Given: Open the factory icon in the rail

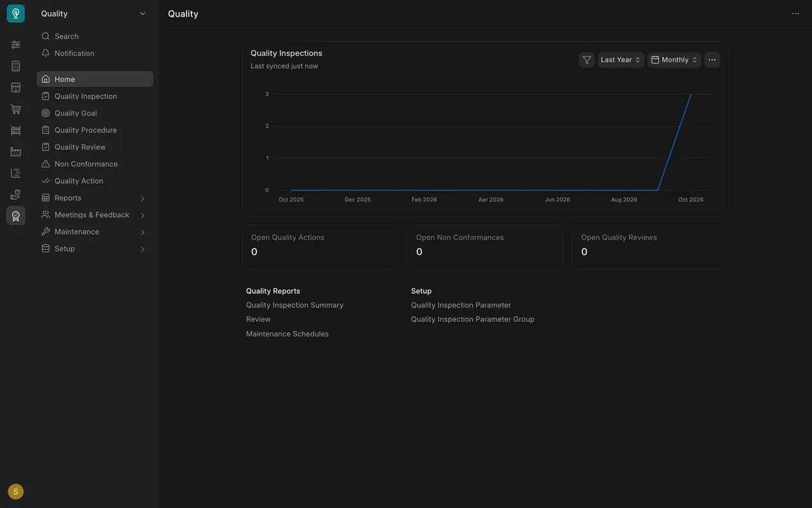Looking at the screenshot, I should coord(16,152).
